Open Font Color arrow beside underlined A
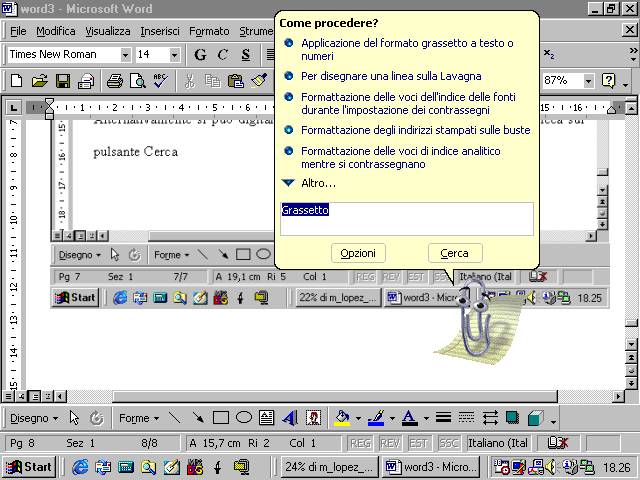 (x=426, y=418)
